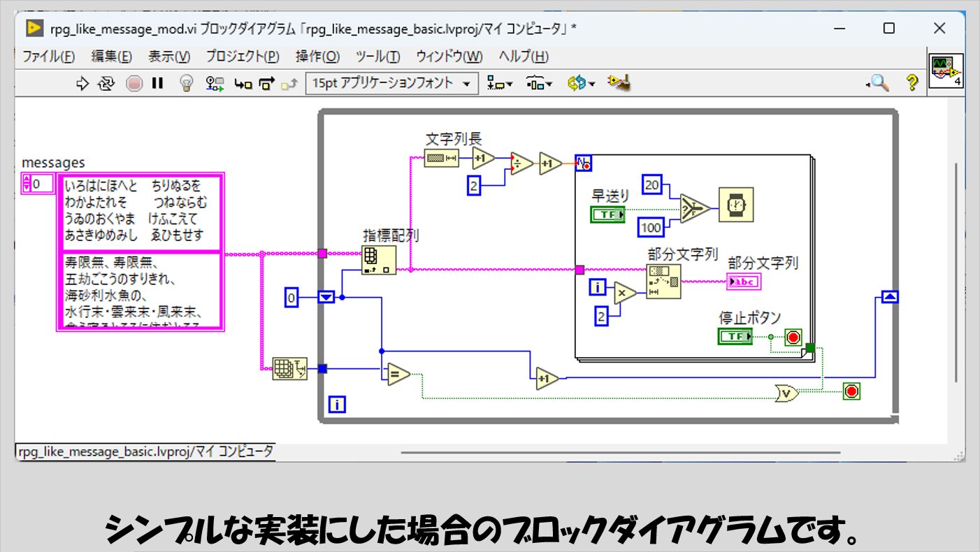Open the 15pt application font dropdown

coord(391,84)
